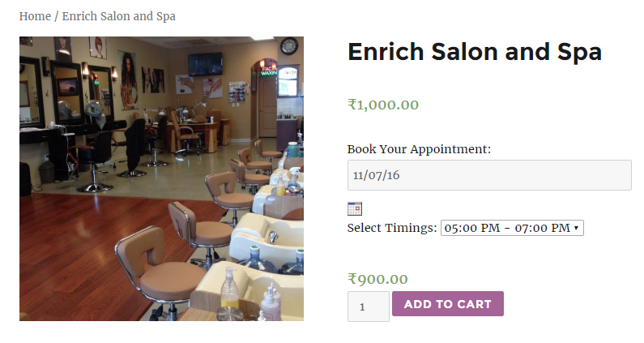This screenshot has width=644, height=343.
Task: Click the Book Your Appointment label
Action: click(419, 149)
